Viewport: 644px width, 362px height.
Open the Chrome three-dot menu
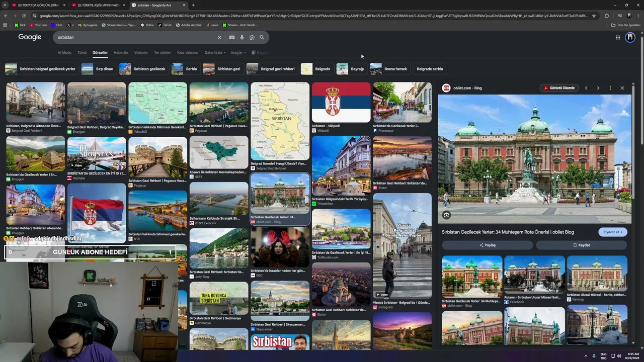click(x=638, y=16)
